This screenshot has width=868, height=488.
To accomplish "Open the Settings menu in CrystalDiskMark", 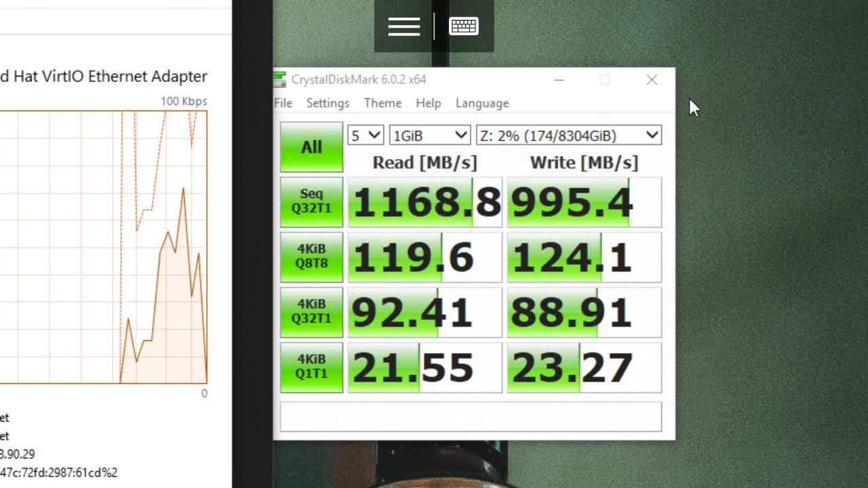I will pyautogui.click(x=328, y=103).
